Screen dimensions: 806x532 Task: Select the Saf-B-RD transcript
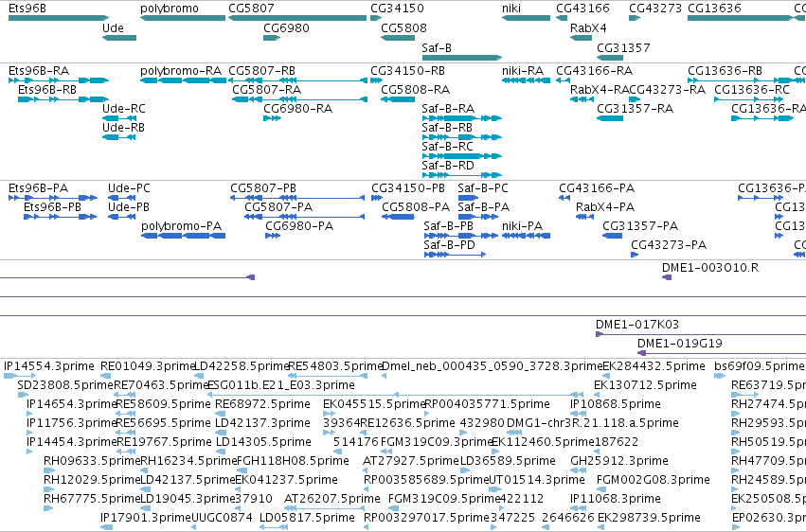(461, 175)
